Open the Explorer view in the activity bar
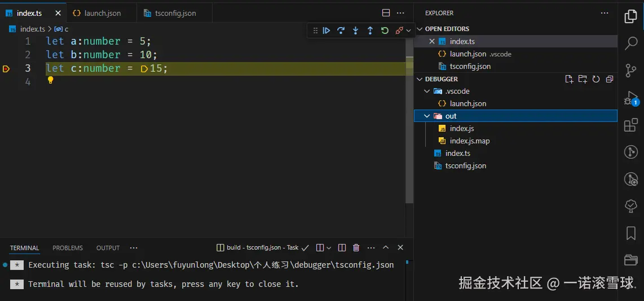Screen dimensions: 644x301 coord(631,16)
